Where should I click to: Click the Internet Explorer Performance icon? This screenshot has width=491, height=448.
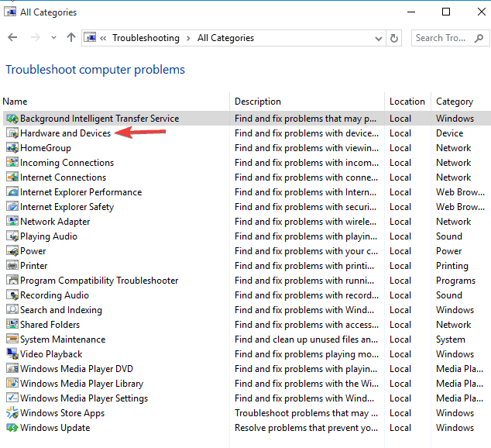coord(12,192)
